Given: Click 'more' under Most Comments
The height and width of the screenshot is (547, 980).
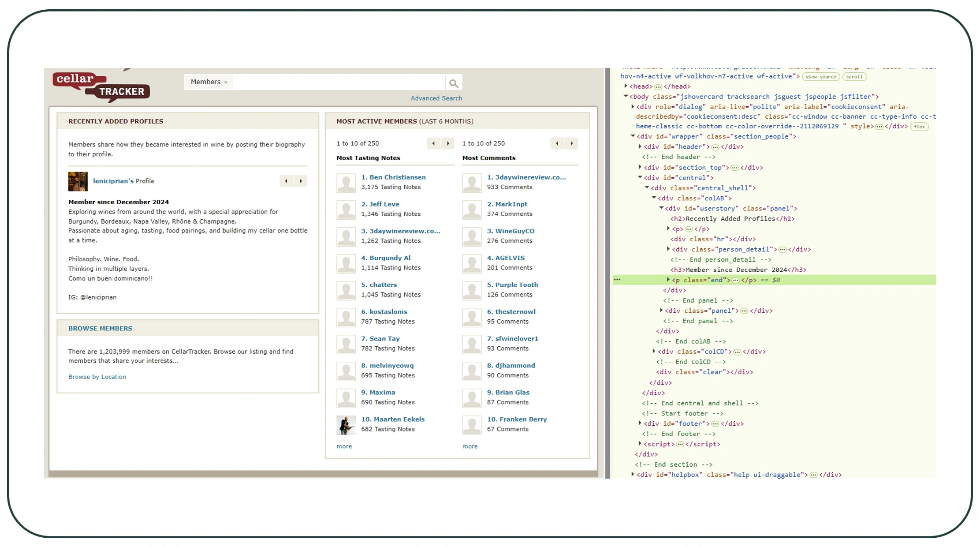Looking at the screenshot, I should coord(470,446).
